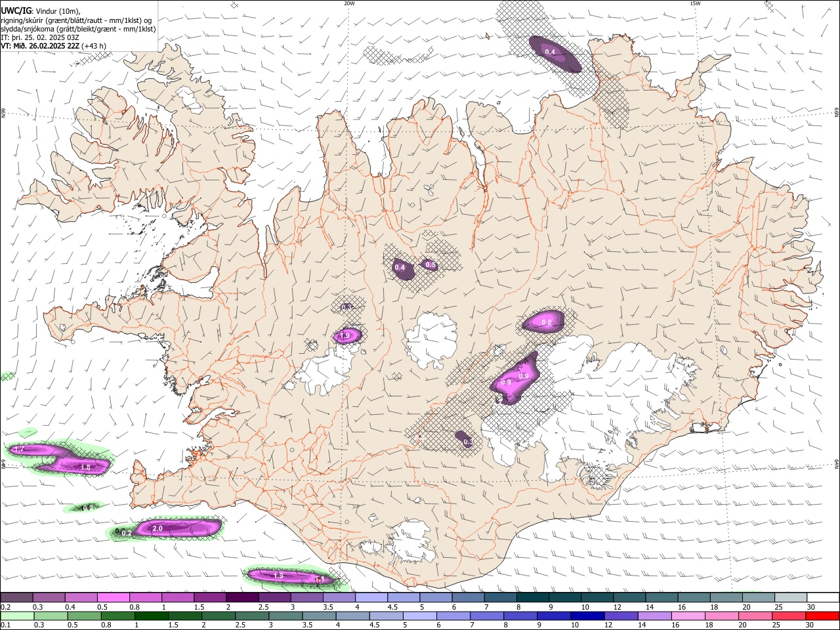840x630 pixels.
Task: Click the '0.2' tick label of the upper scale
Action: pos(5,607)
